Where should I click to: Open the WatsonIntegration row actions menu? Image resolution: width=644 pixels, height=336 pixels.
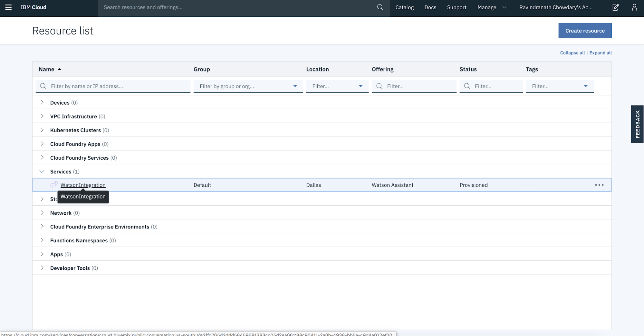[599, 185]
